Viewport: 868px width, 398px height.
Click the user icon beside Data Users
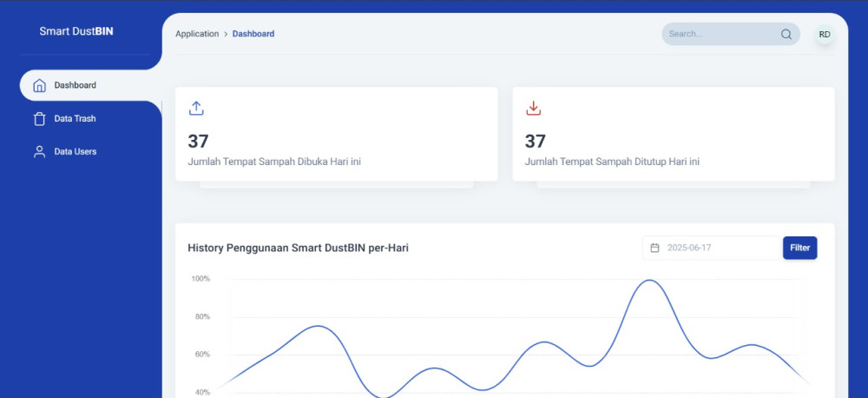coord(39,152)
